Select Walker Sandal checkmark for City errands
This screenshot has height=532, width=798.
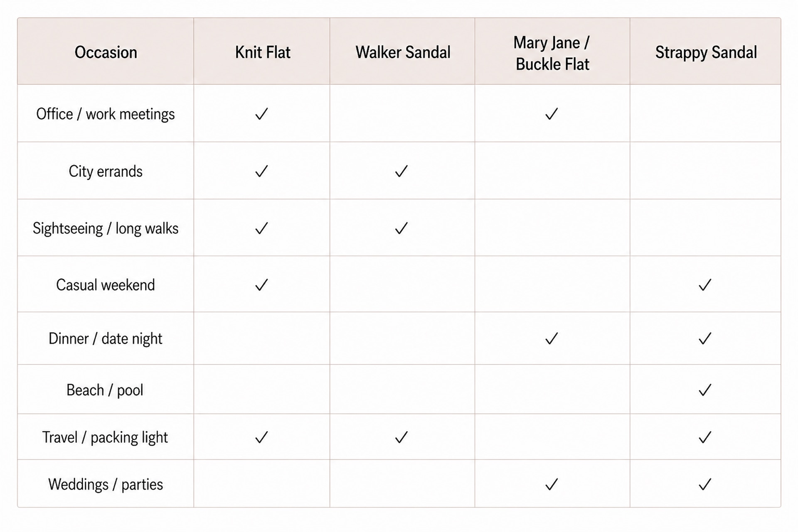pos(401,171)
